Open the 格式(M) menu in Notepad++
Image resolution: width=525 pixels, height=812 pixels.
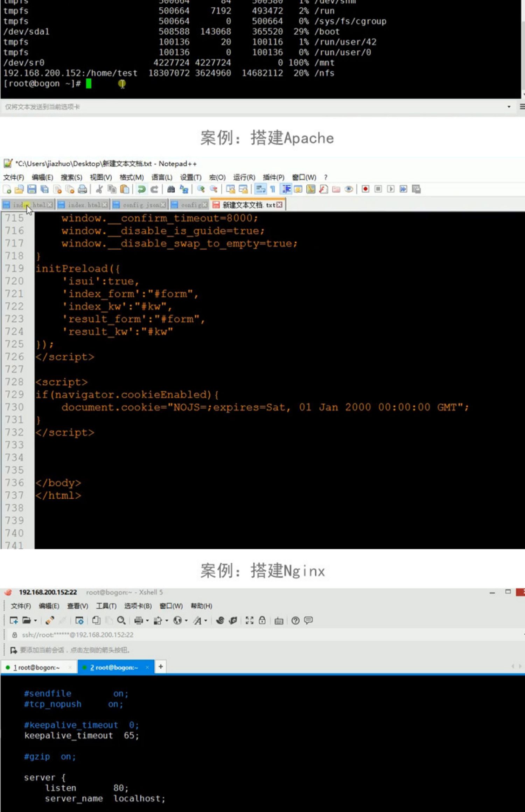tap(132, 177)
